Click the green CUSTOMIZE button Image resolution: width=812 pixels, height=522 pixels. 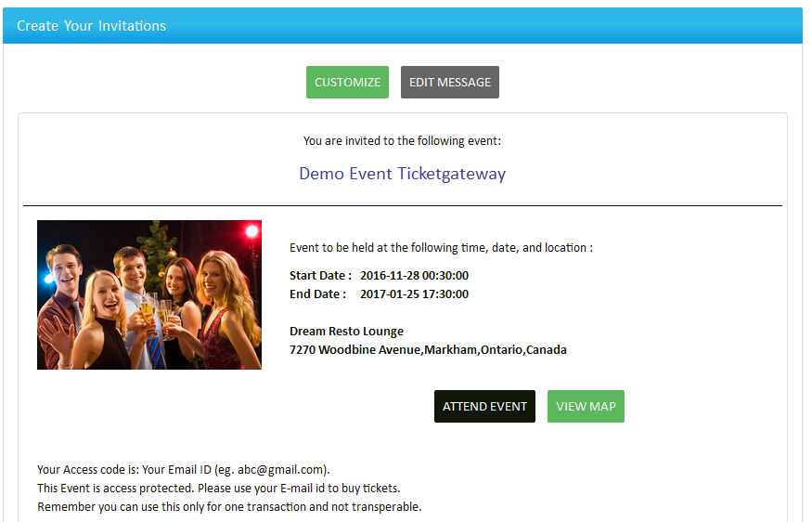coord(347,82)
